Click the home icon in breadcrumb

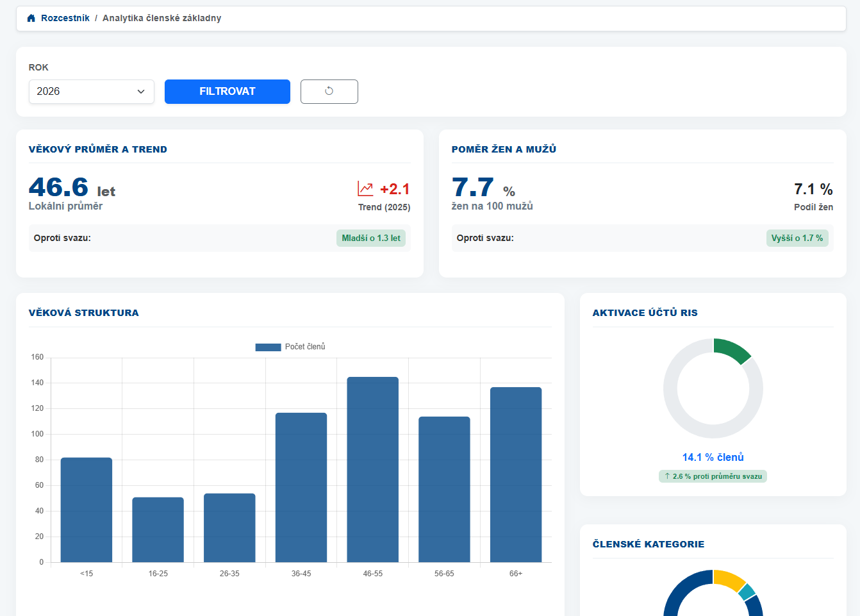coord(31,18)
